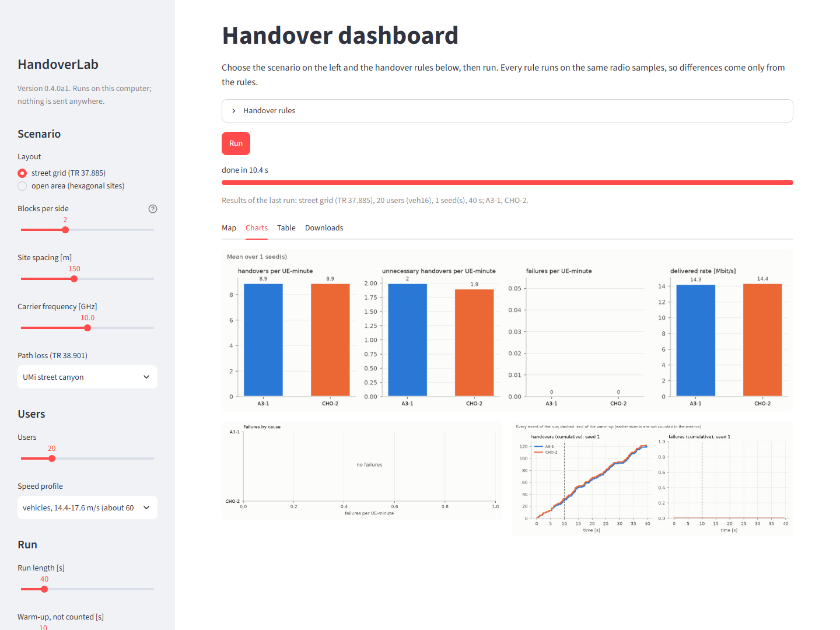This screenshot has height=630, width=840.
Task: Click the 'Carrier frequency [GHz]' label
Action: pos(57,307)
